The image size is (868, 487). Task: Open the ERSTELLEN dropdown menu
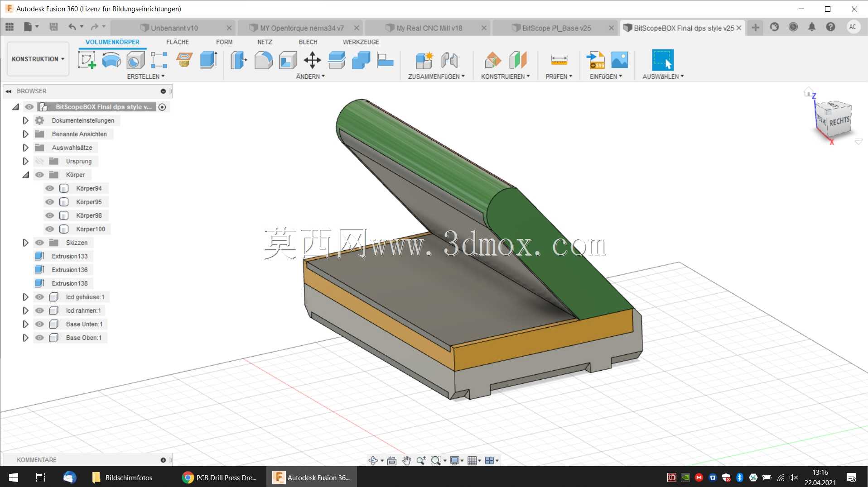pos(146,76)
